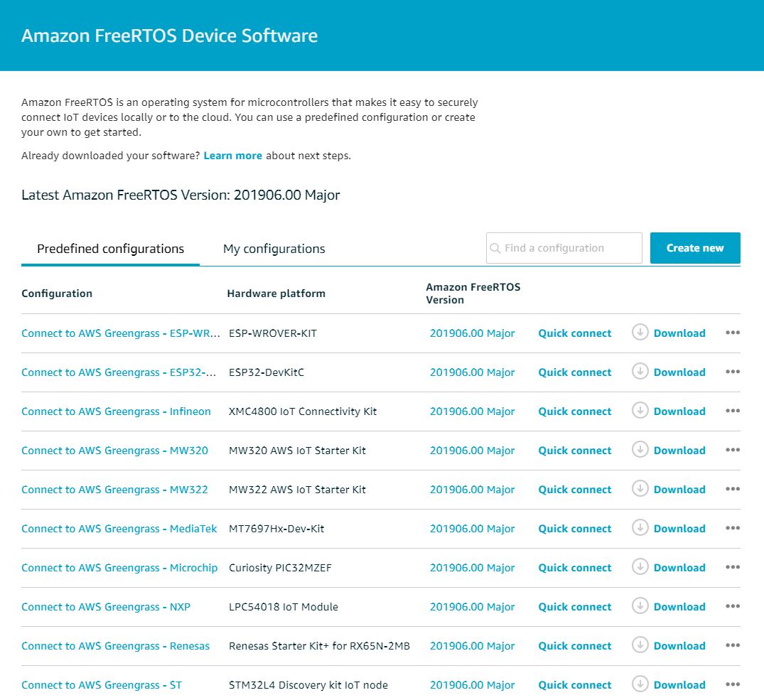Click download icon for MT7697Hx-Dev-Kit
Image resolution: width=764 pixels, height=700 pixels.
(640, 528)
